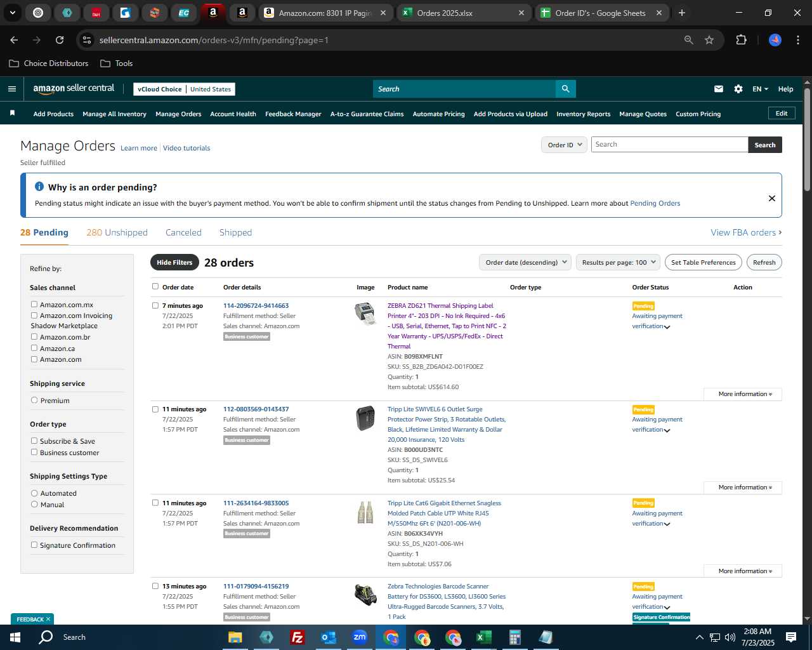Open the Chrome profile avatar

pyautogui.click(x=775, y=40)
